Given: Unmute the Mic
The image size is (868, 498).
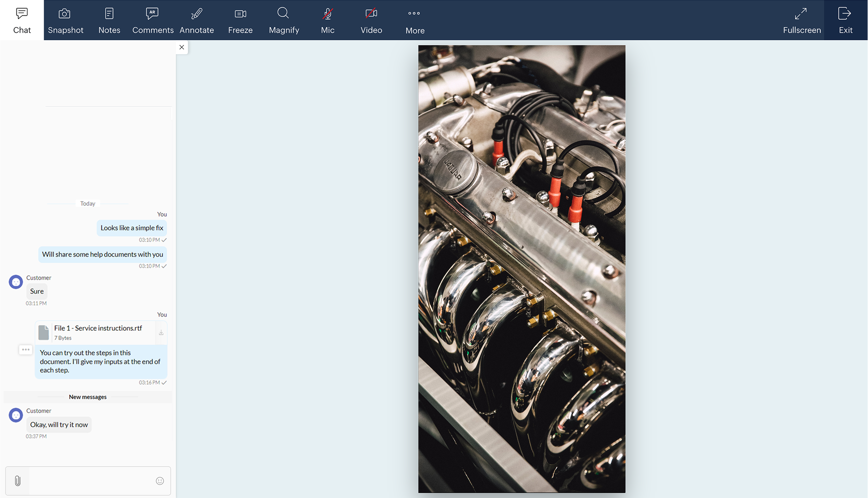Looking at the screenshot, I should tap(328, 20).
